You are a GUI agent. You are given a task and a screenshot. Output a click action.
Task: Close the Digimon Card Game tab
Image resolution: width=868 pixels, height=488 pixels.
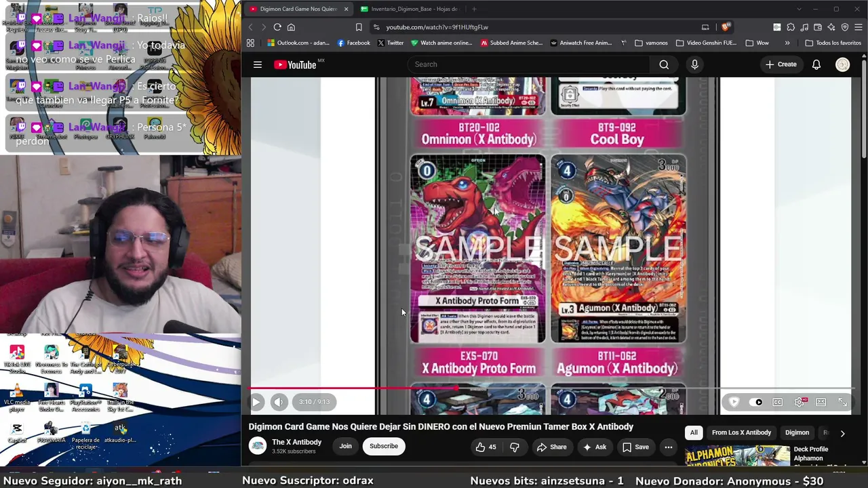click(346, 9)
